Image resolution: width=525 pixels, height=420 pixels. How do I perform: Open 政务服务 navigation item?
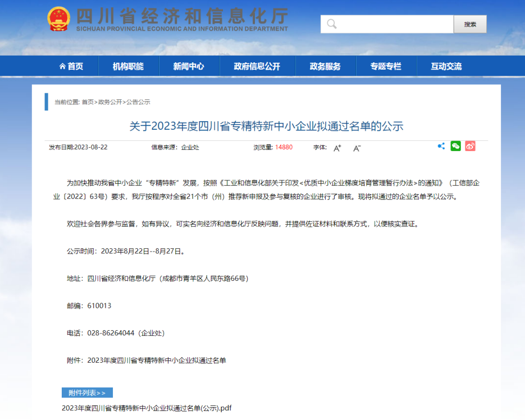coord(325,66)
